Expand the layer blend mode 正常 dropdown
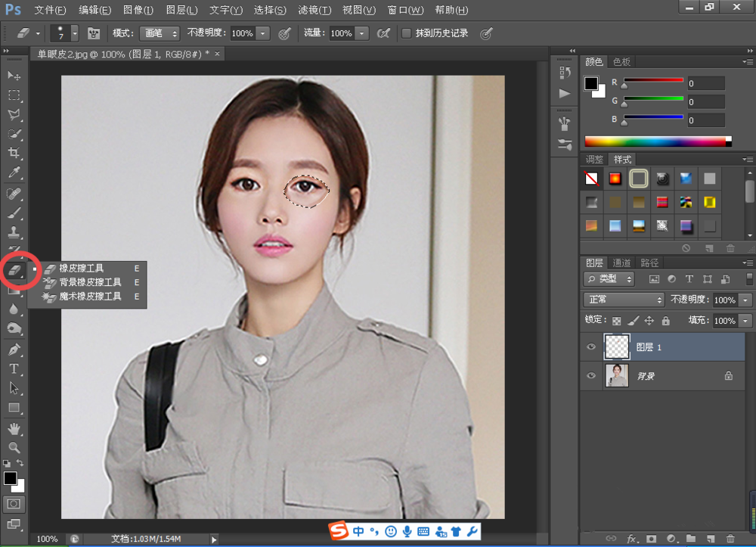The height and width of the screenshot is (547, 756). click(624, 300)
